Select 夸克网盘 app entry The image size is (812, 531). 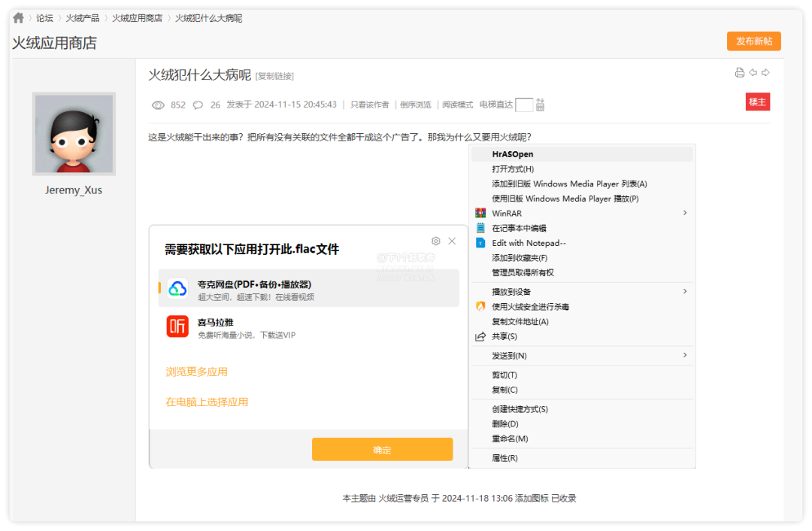(309, 288)
